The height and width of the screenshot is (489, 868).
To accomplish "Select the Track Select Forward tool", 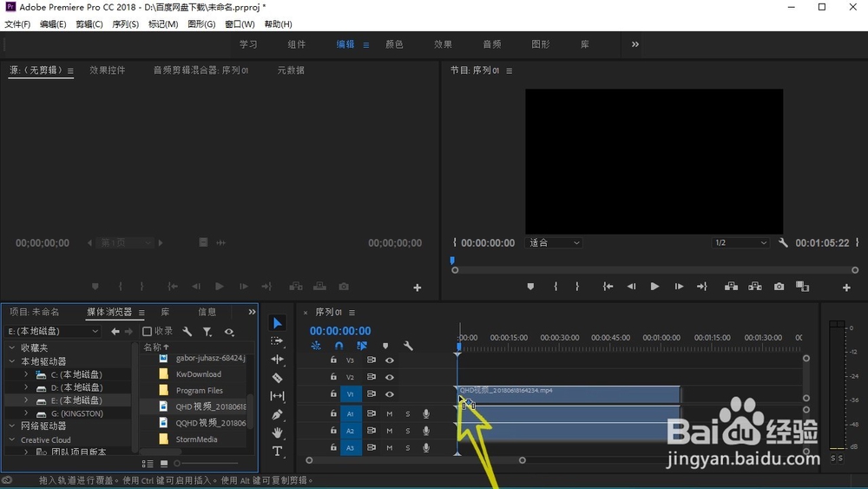I will (277, 341).
